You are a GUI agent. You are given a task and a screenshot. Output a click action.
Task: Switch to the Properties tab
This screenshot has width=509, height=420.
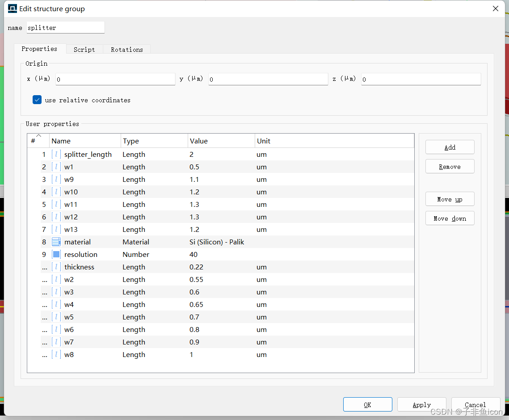point(39,49)
